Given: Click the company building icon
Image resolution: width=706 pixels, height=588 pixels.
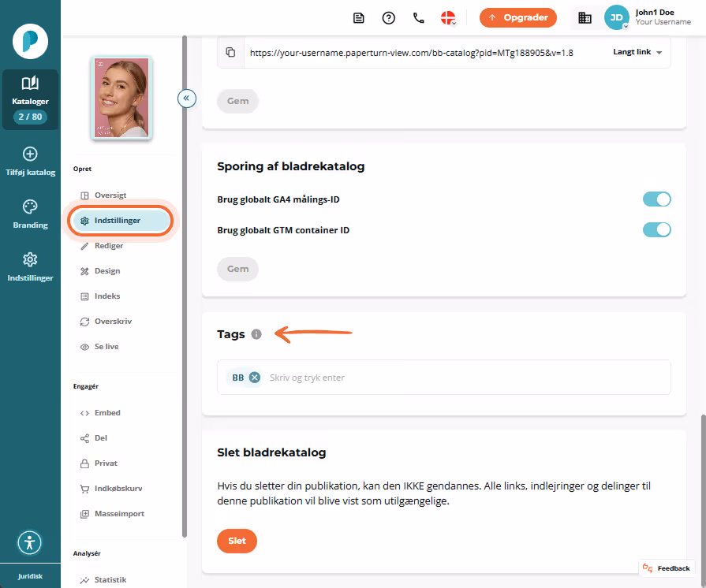Looking at the screenshot, I should [585, 18].
